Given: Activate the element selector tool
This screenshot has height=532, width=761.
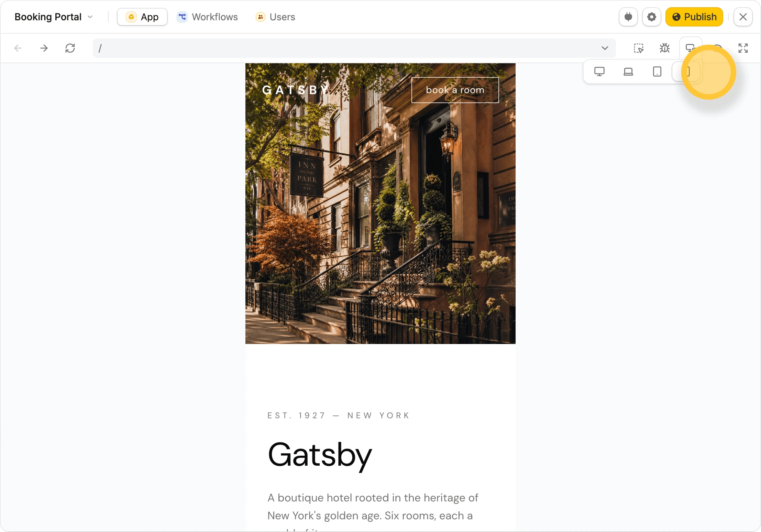Looking at the screenshot, I should 639,48.
